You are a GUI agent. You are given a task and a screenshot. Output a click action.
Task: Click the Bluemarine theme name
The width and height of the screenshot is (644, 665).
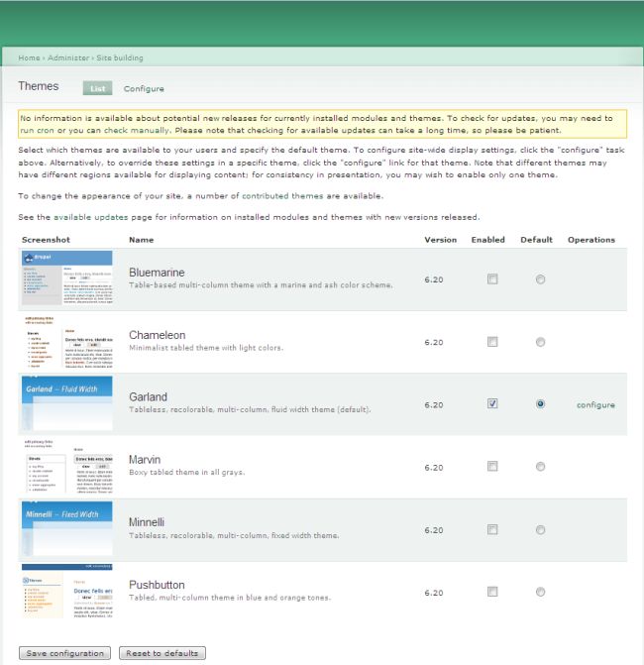pos(157,273)
